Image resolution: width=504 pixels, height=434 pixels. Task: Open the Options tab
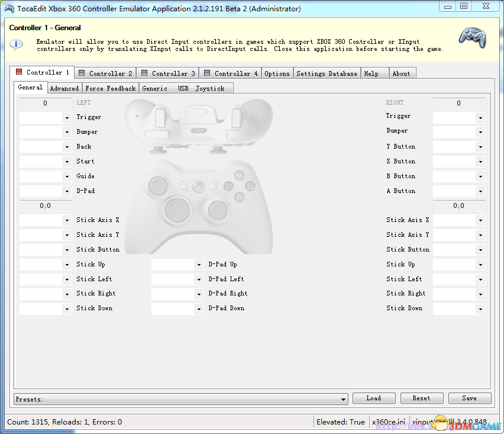pyautogui.click(x=277, y=73)
